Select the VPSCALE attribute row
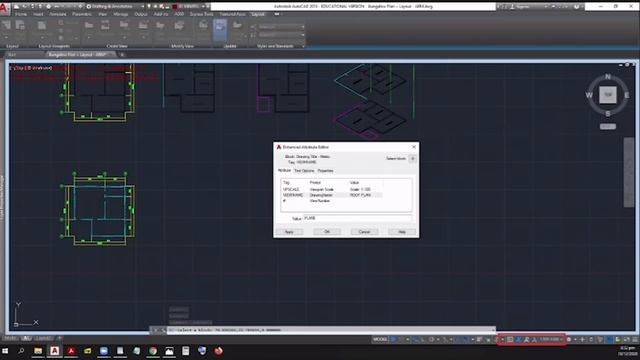Viewport: 640px width, 360px height. tap(333, 189)
